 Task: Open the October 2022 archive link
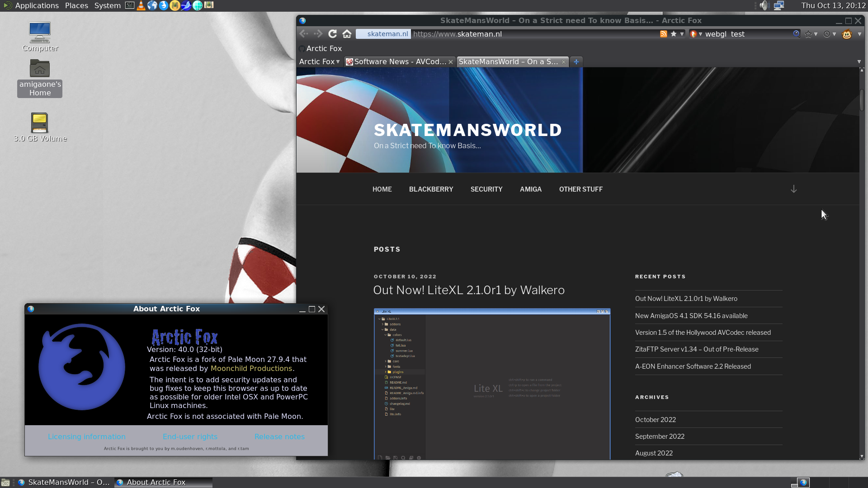tap(656, 420)
